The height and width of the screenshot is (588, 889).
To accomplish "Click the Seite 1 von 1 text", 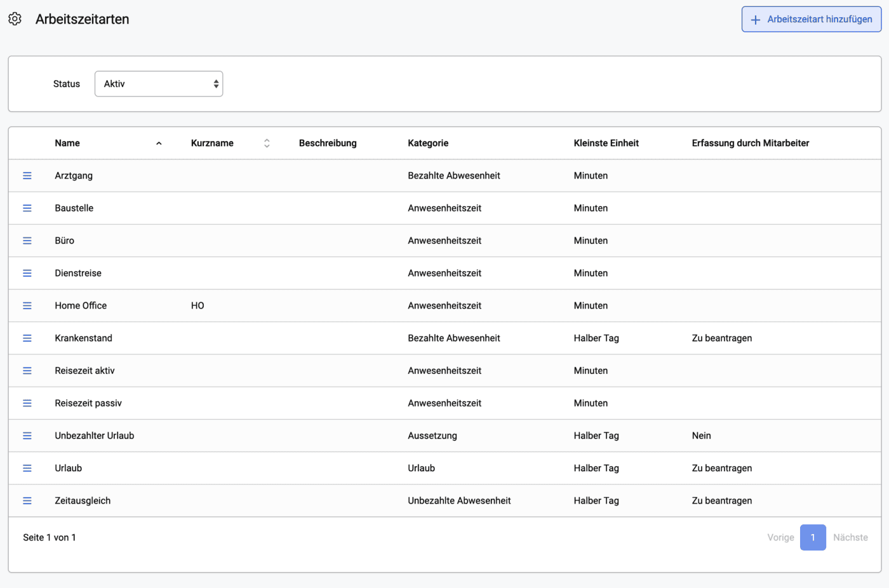I will (50, 537).
